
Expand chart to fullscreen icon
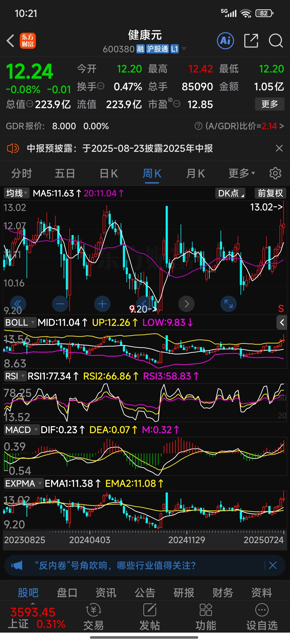[228, 304]
